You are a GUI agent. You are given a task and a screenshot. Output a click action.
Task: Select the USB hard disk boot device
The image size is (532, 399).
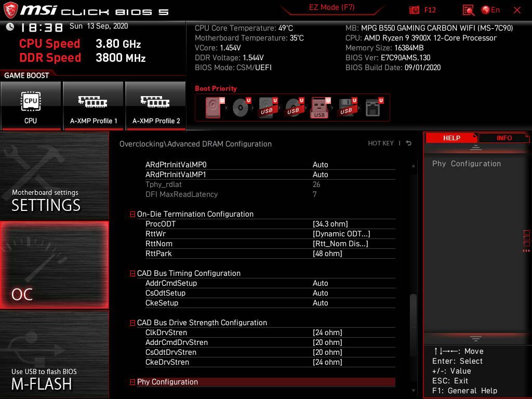[268, 108]
